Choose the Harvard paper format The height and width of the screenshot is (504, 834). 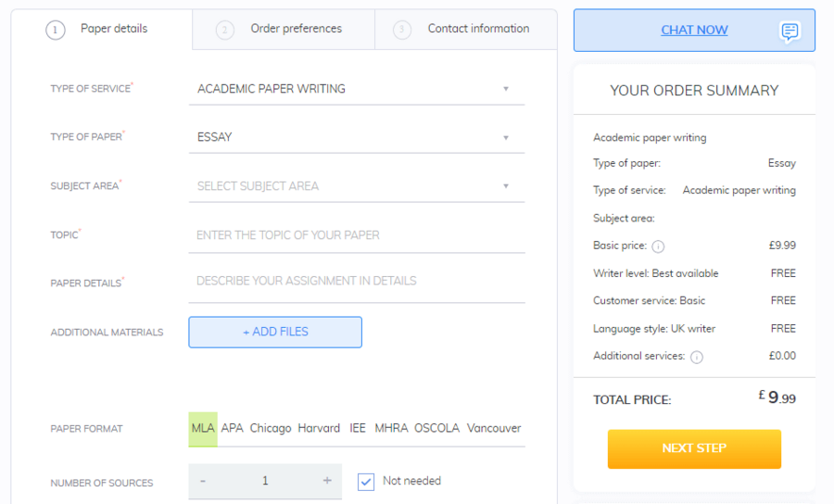click(x=319, y=429)
